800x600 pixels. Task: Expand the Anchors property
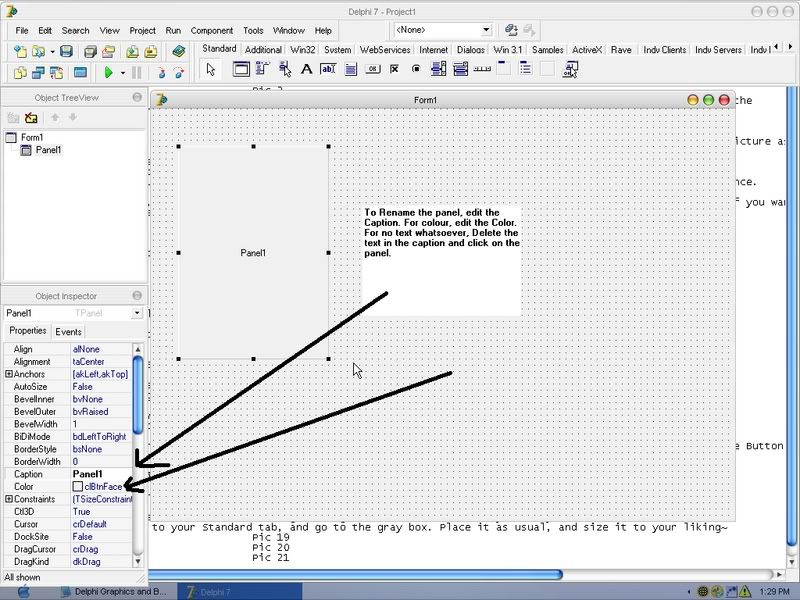pyautogui.click(x=9, y=374)
